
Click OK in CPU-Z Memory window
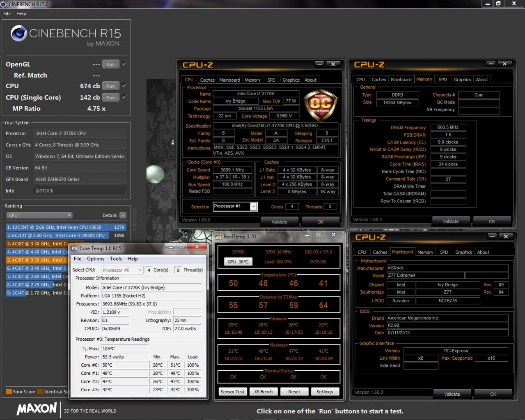coord(492,221)
